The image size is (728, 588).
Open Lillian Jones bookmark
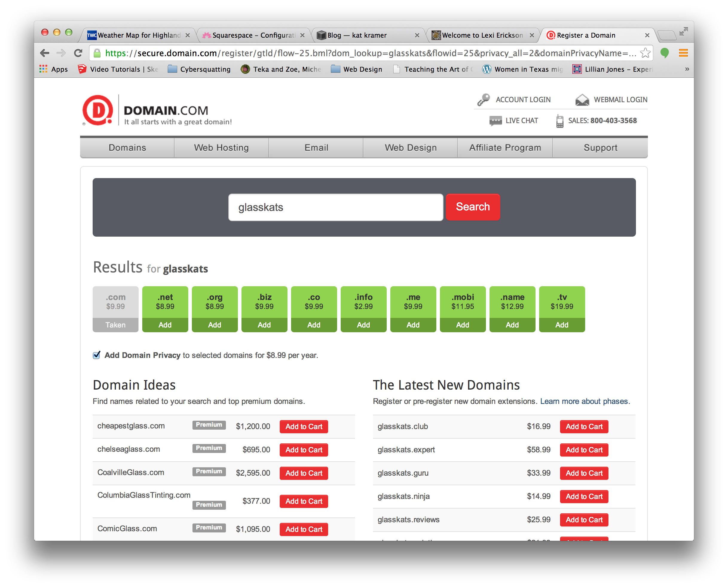[x=612, y=69]
